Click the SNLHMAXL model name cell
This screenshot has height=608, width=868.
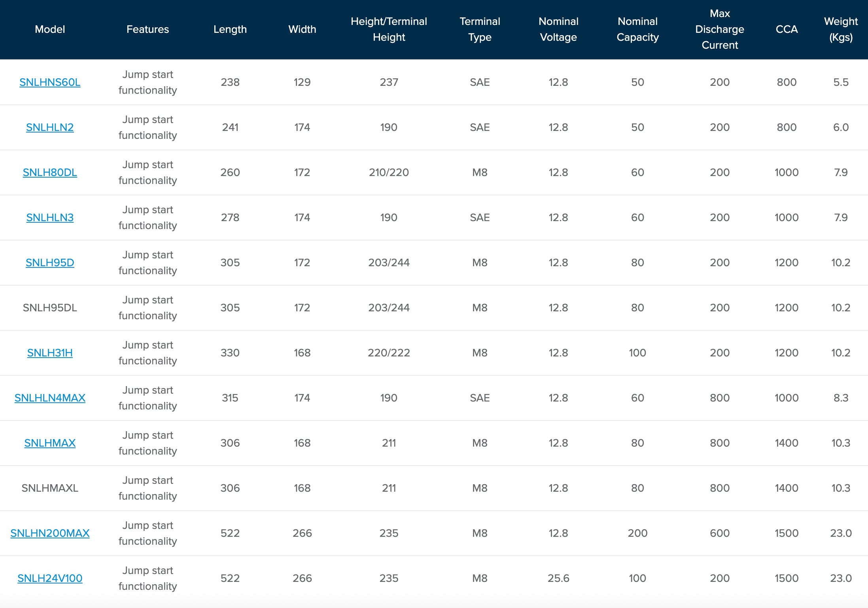click(50, 488)
